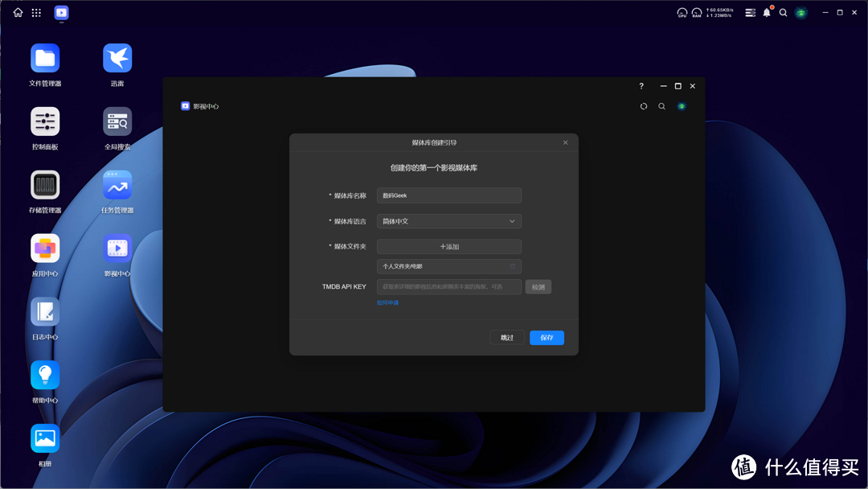Image resolution: width=868 pixels, height=489 pixels.
Task: Click the 媒体库名称 text field
Action: (x=449, y=195)
